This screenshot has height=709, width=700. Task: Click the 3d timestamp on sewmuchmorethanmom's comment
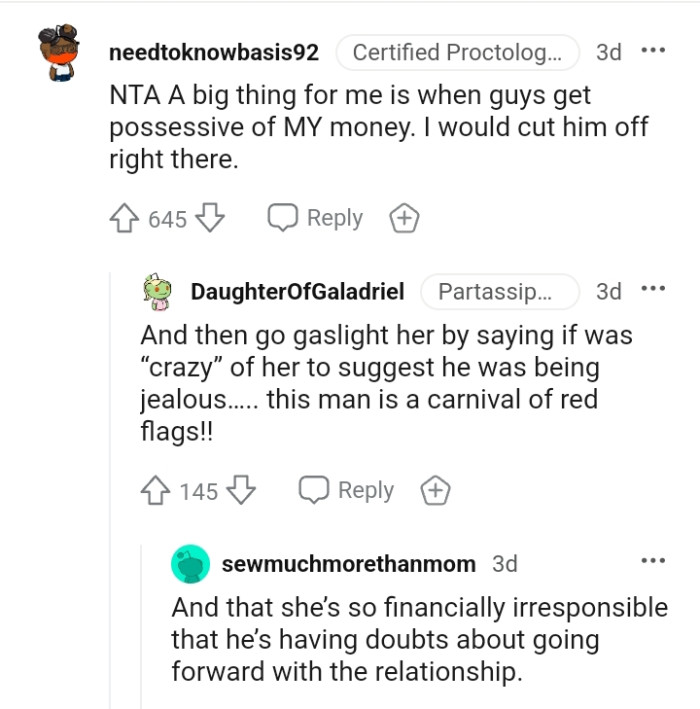coord(505,564)
